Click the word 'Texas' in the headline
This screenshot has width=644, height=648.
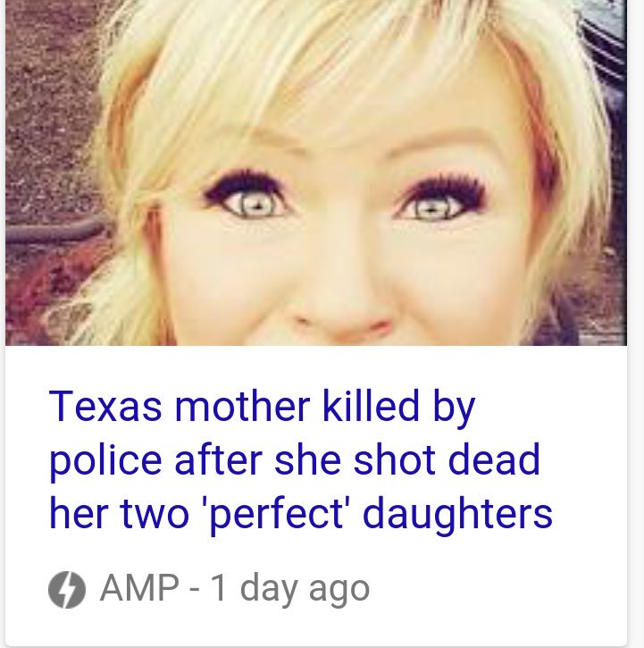[x=105, y=406]
